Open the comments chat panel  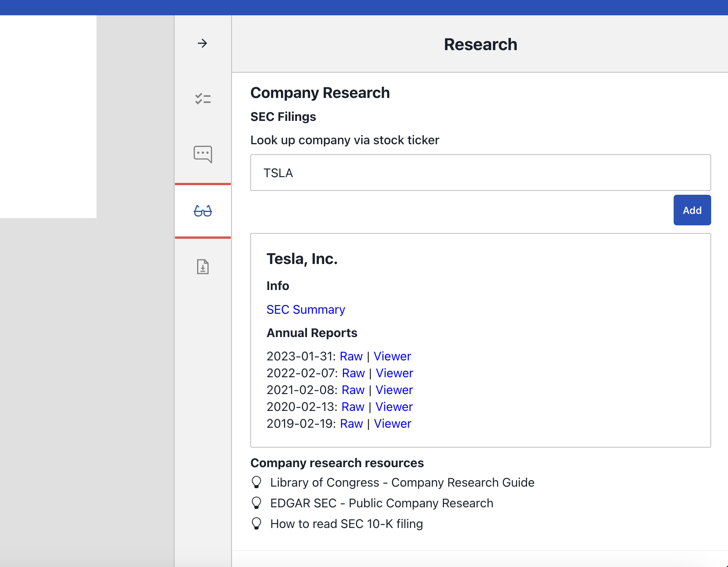[202, 154]
